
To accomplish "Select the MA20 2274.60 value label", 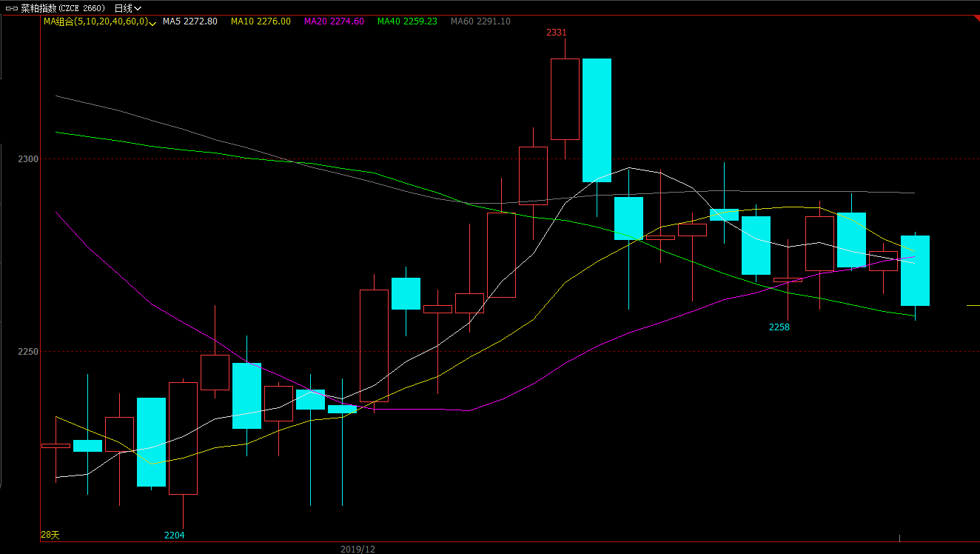I will pos(334,21).
